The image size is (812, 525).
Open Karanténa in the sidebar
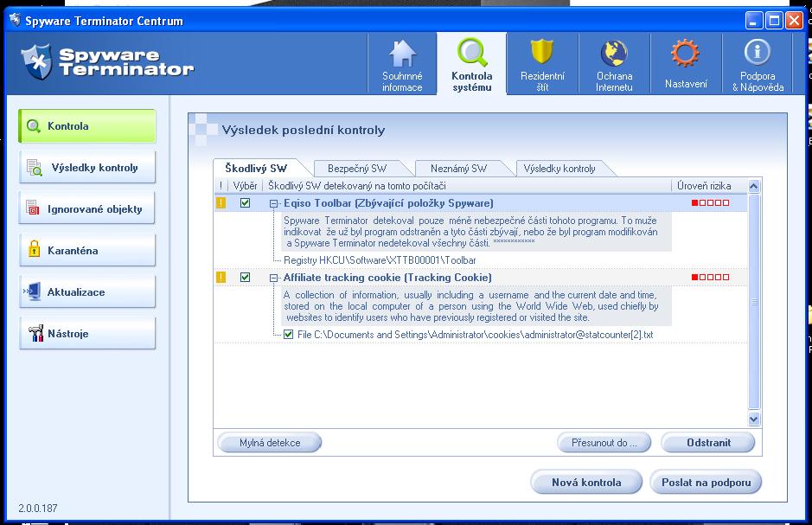pyautogui.click(x=87, y=250)
